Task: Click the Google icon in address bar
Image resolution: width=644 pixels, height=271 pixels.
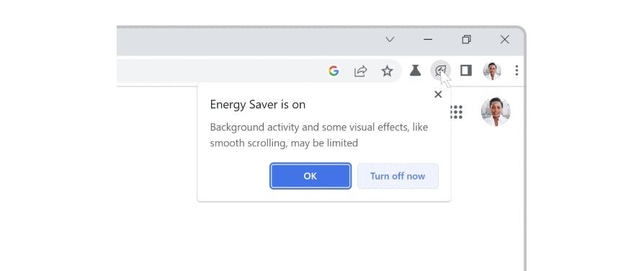Action: coord(334,71)
